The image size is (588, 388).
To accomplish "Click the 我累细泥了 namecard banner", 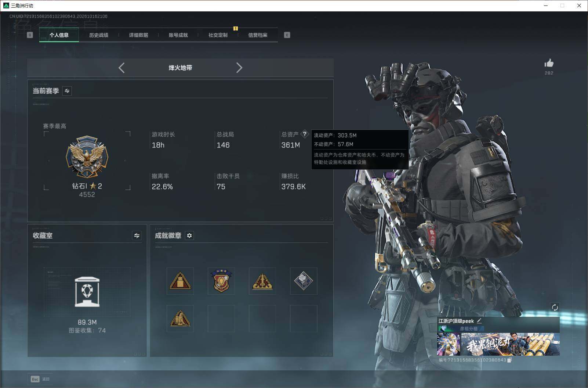I will [510, 344].
